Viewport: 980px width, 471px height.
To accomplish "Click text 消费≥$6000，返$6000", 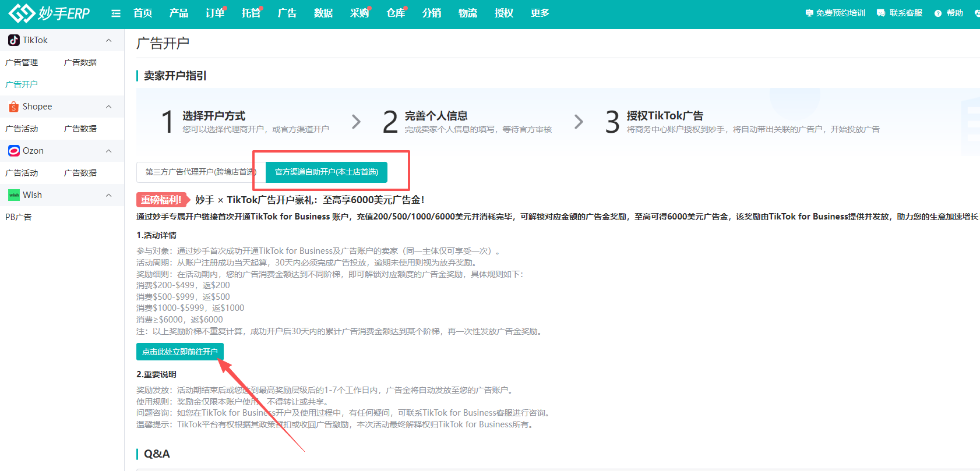I will (x=179, y=320).
